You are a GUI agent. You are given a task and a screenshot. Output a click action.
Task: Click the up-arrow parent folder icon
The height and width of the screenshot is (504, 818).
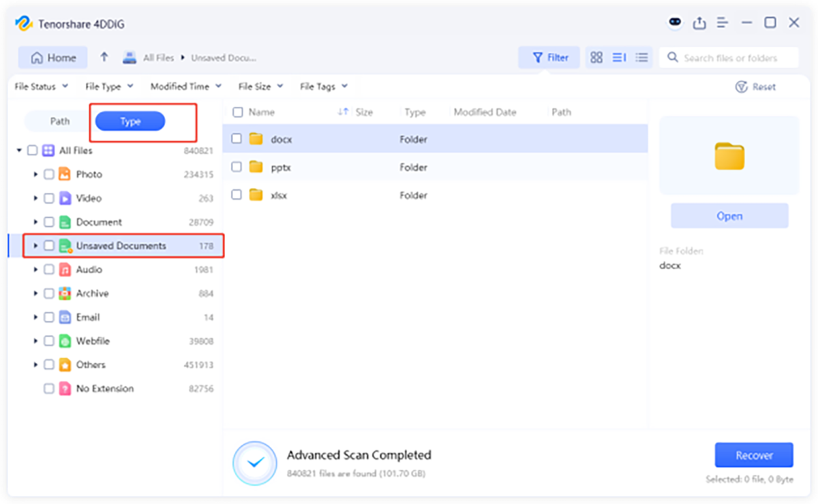tap(104, 58)
